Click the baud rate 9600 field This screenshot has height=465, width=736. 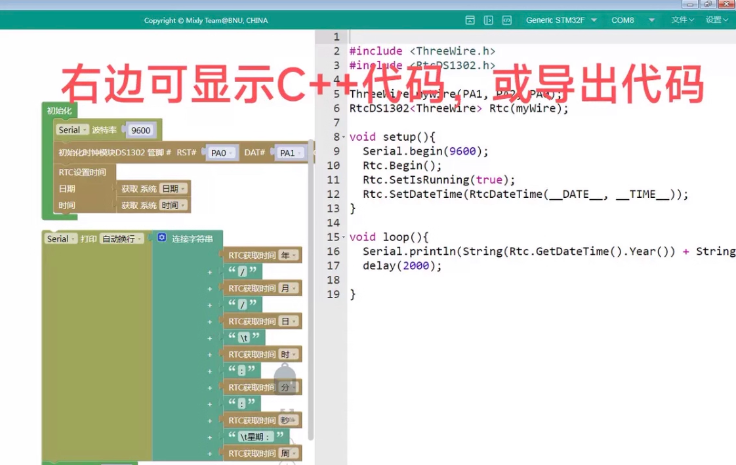tap(141, 131)
